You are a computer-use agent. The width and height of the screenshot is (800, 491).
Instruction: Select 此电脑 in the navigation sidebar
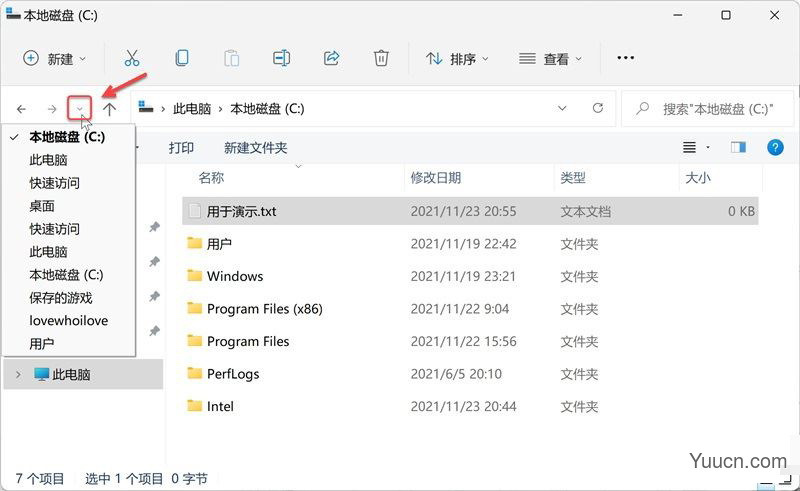83,375
